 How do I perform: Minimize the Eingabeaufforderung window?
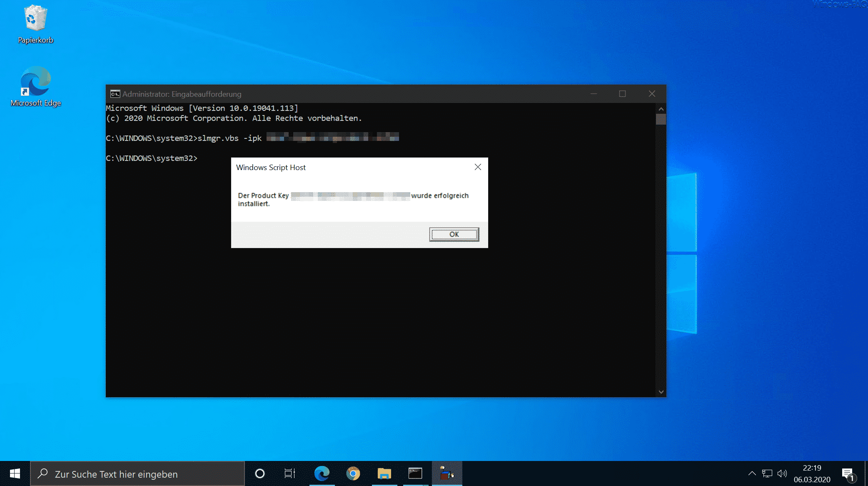(594, 94)
